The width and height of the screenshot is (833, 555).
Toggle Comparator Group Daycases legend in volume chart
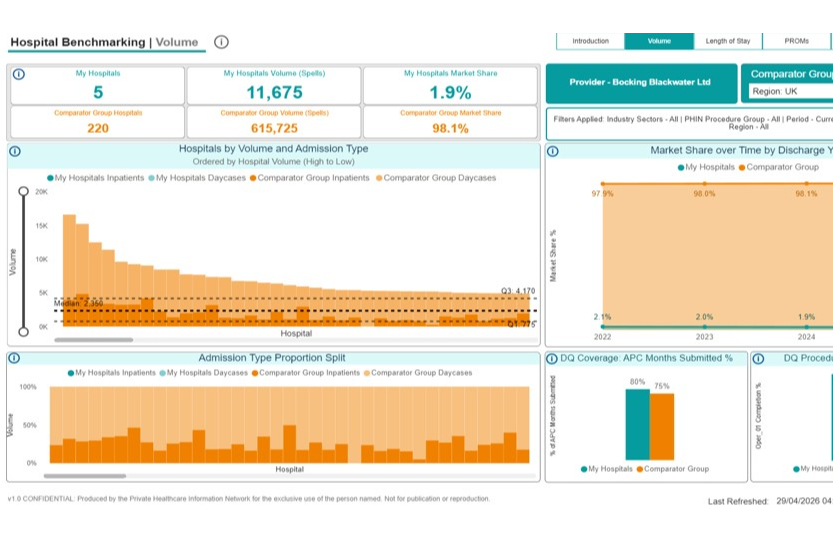click(x=436, y=178)
